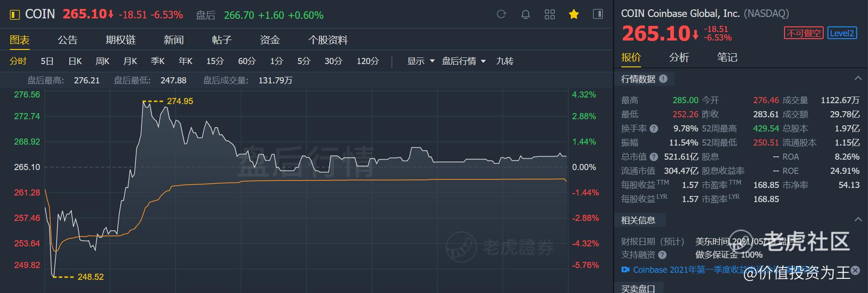The width and height of the screenshot is (868, 293).
Task: Click the 九转 indicator button
Action: (505, 61)
